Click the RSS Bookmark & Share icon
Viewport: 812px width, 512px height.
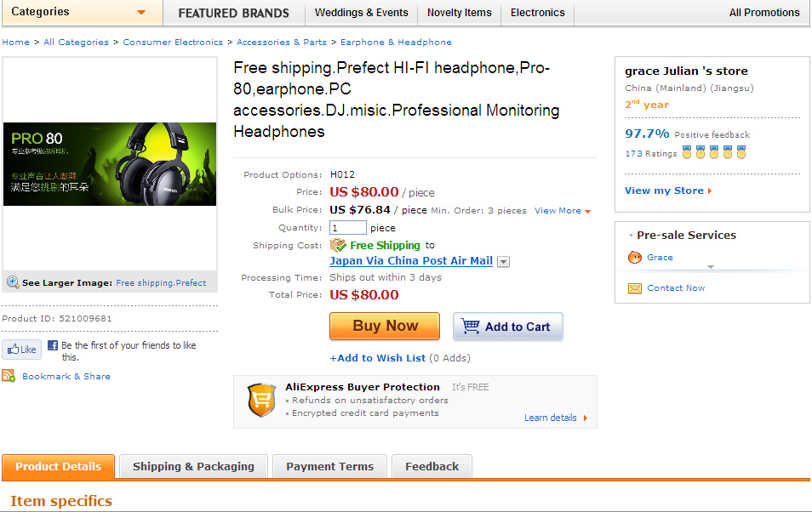tap(9, 376)
